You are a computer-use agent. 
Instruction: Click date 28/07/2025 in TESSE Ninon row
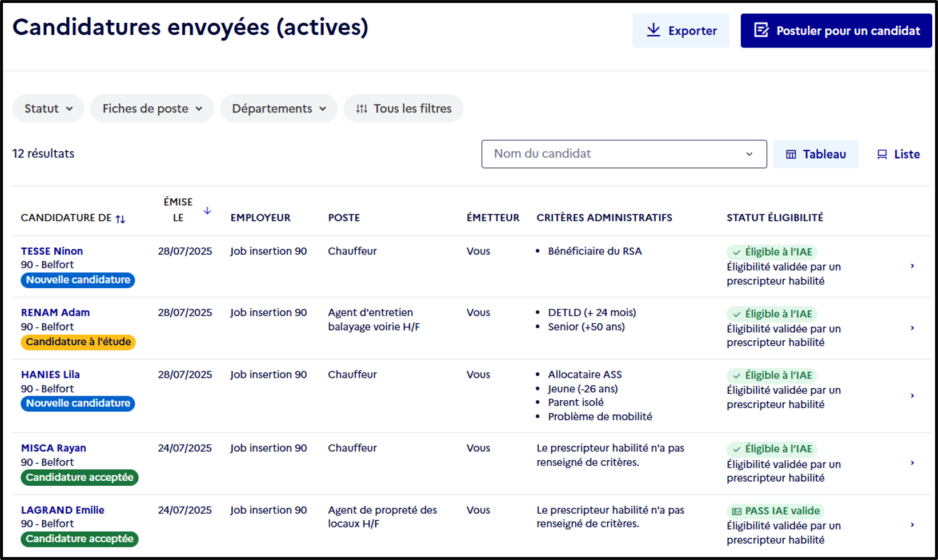point(185,251)
